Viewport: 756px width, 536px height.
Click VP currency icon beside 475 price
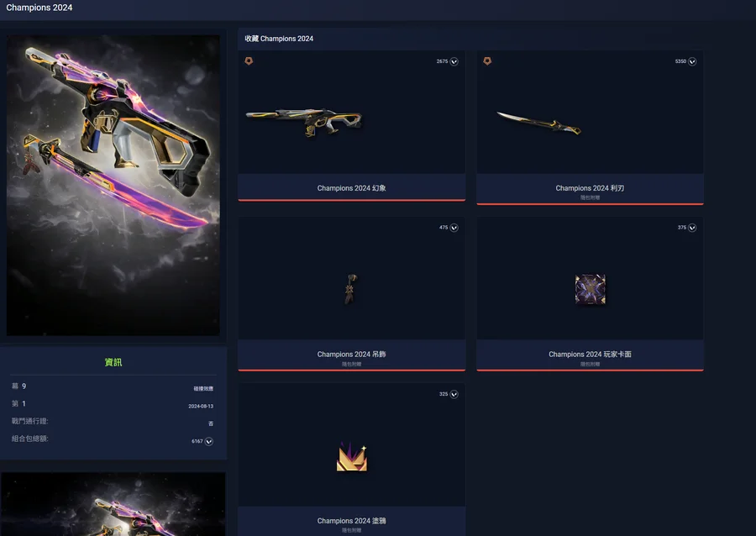coord(454,228)
